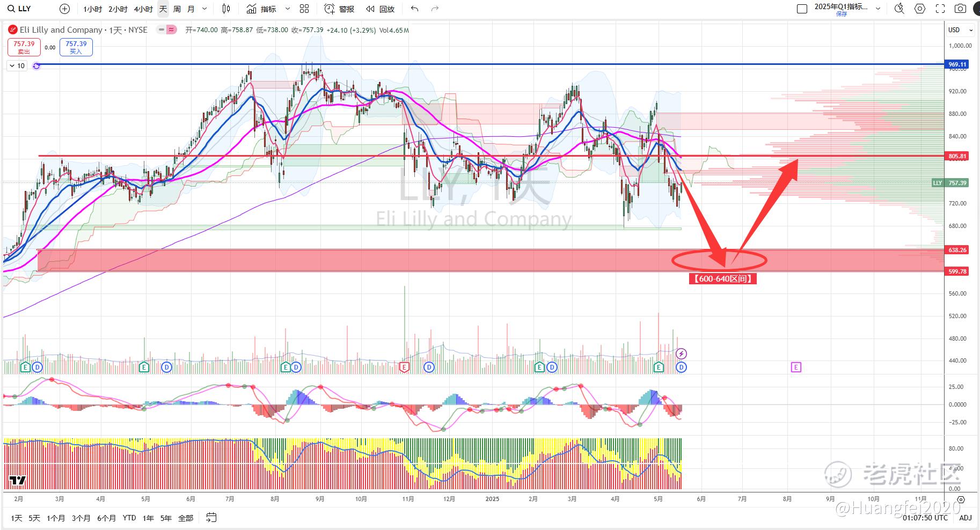
Task: Click the 969.11 blue price label
Action: coord(957,64)
